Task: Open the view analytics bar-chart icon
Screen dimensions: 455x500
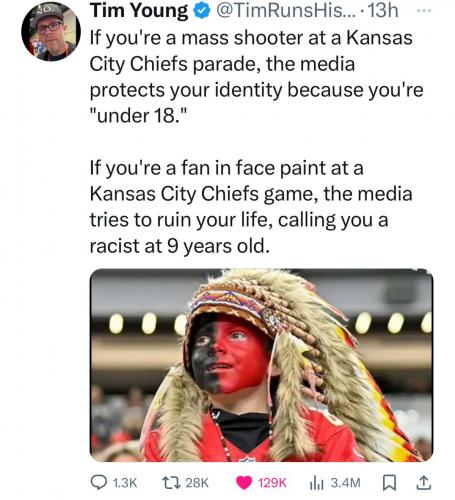Action: pos(316,483)
